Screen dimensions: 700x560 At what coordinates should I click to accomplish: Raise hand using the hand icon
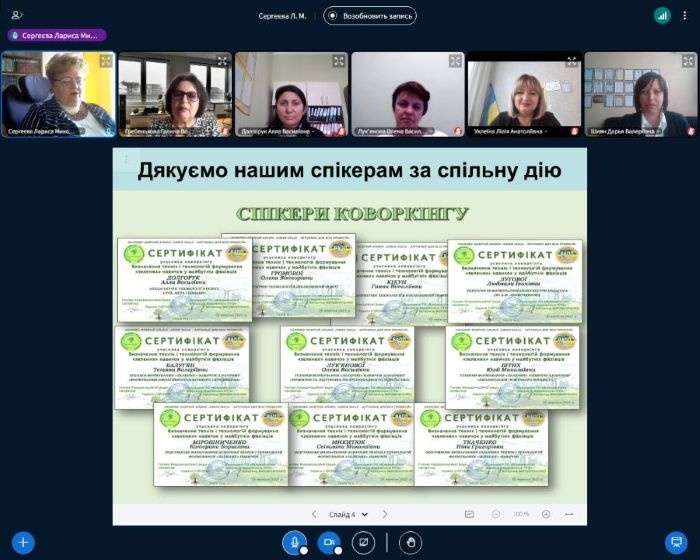click(x=409, y=542)
